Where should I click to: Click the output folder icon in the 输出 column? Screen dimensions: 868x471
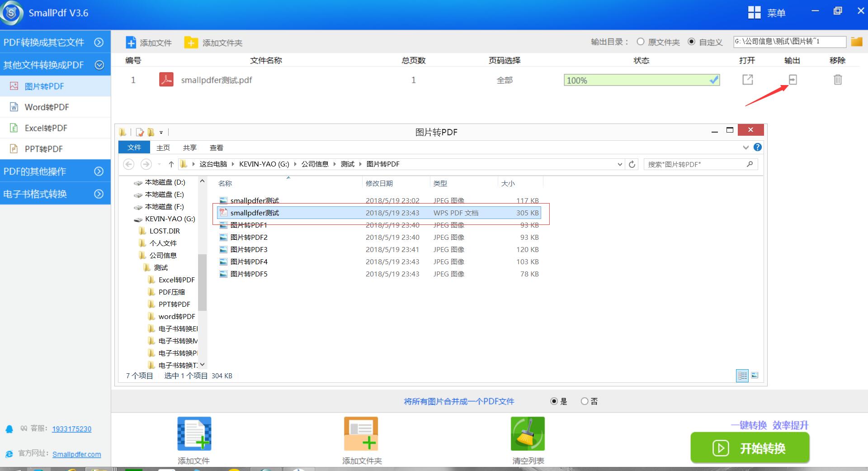[793, 80]
